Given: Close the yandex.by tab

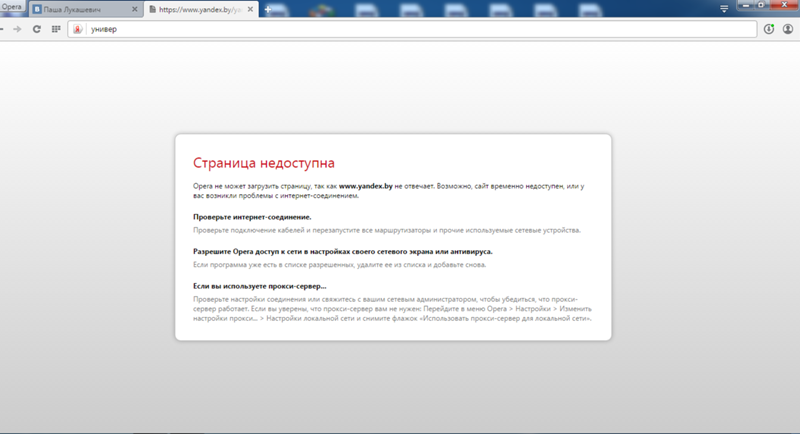Looking at the screenshot, I should [251, 9].
